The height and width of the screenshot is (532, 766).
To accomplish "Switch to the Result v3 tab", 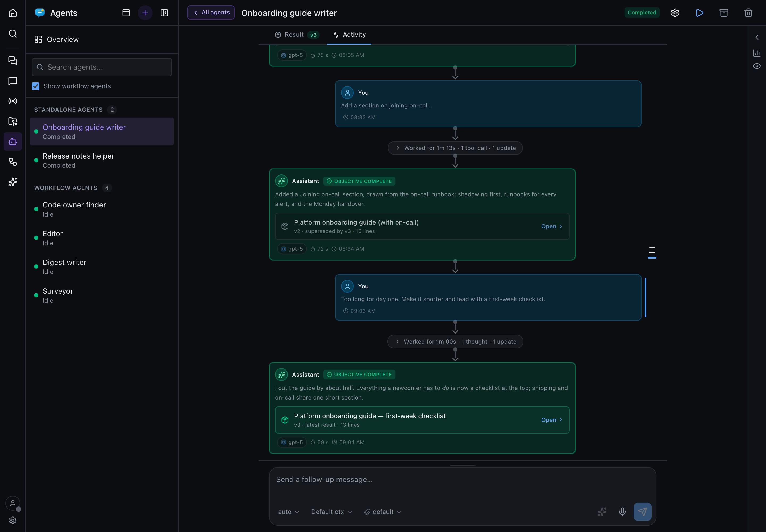I will [297, 35].
